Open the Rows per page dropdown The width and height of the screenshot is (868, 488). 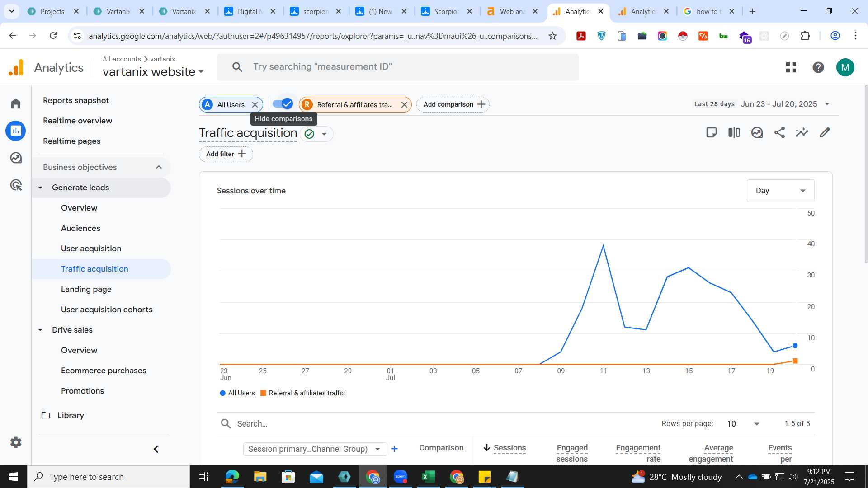743,424
